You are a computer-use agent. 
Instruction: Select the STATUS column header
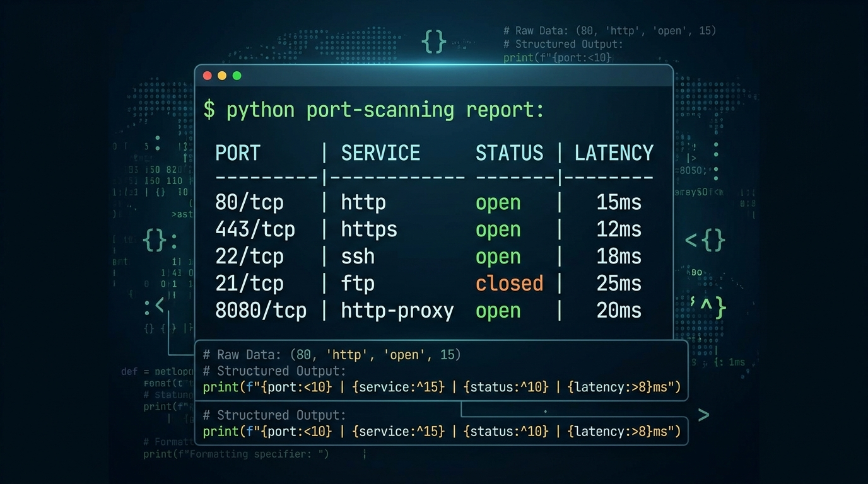point(509,153)
